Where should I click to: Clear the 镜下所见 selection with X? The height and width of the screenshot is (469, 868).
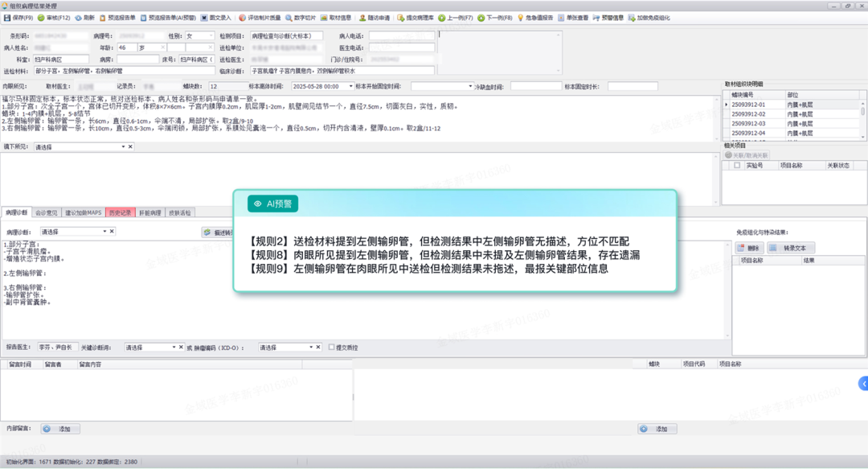tap(131, 147)
